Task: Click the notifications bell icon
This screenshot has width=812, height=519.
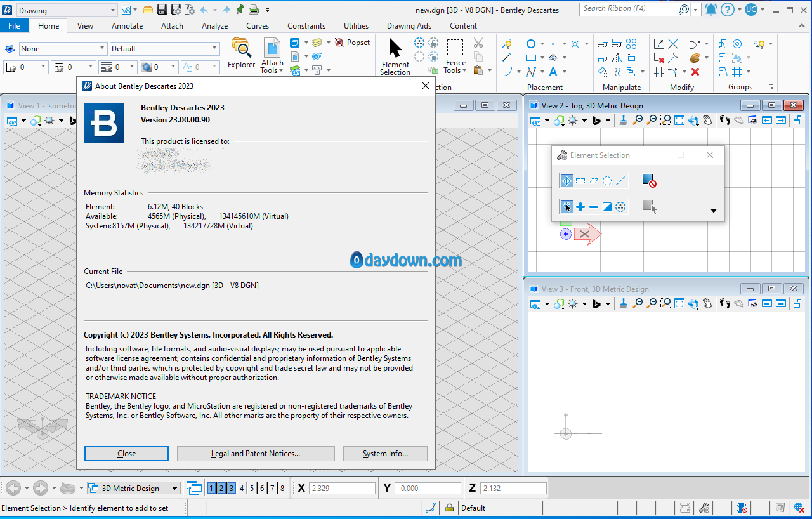Action: point(710,10)
